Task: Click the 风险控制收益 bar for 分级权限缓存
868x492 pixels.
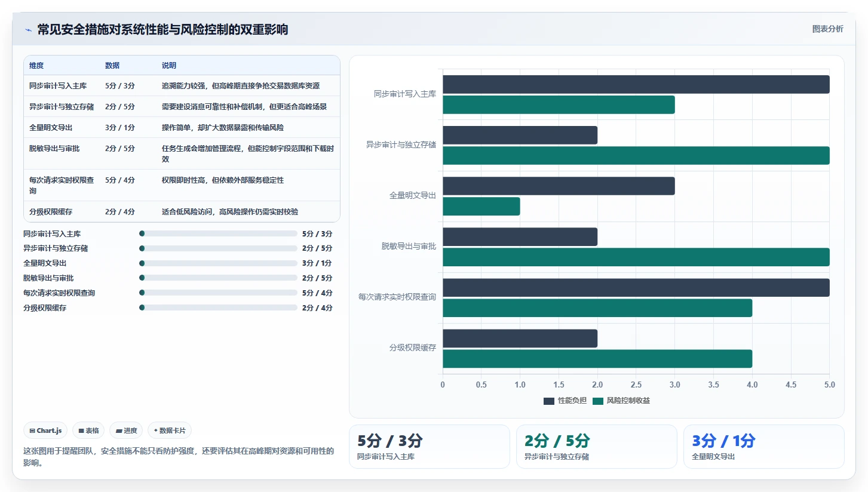Action: pos(597,358)
